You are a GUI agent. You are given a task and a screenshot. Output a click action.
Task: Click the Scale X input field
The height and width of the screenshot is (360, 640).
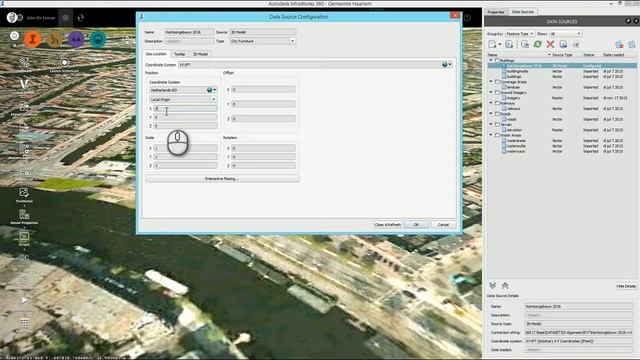[186, 148]
